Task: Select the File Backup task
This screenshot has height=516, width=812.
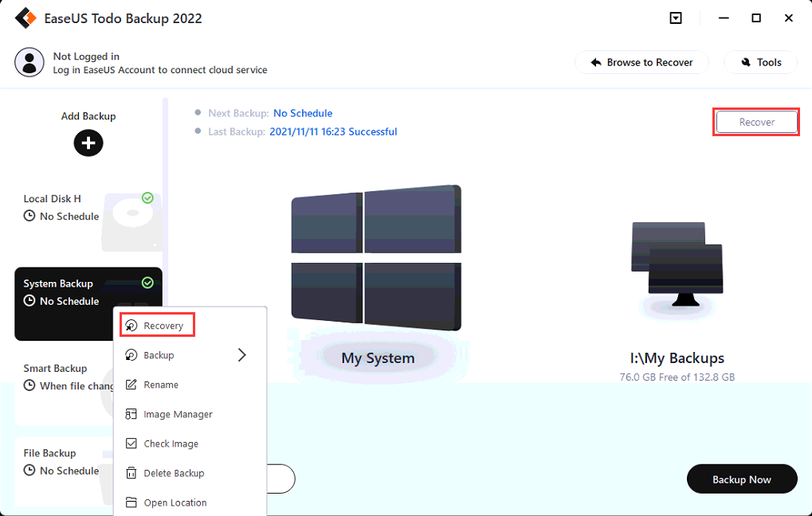Action: 65,472
